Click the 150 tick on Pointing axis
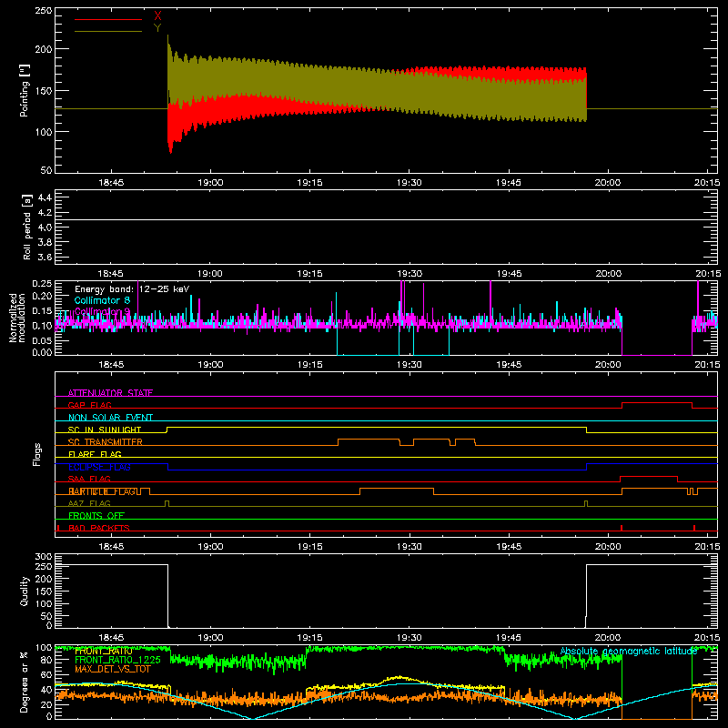This screenshot has width=728, height=728. pos(44,90)
